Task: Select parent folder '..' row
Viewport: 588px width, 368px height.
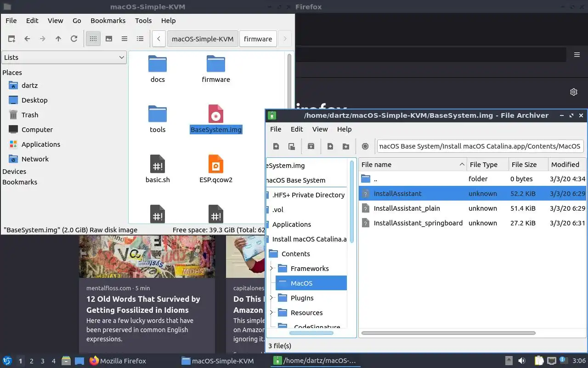Action: click(x=472, y=179)
